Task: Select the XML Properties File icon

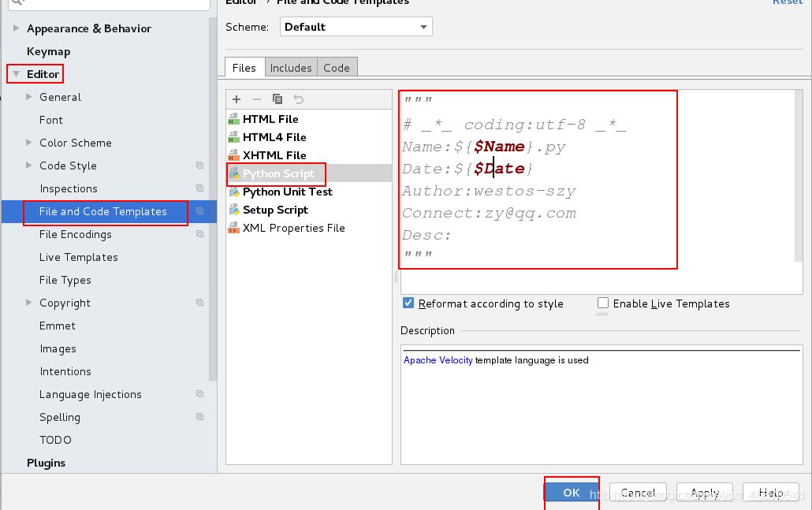Action: coord(234,228)
